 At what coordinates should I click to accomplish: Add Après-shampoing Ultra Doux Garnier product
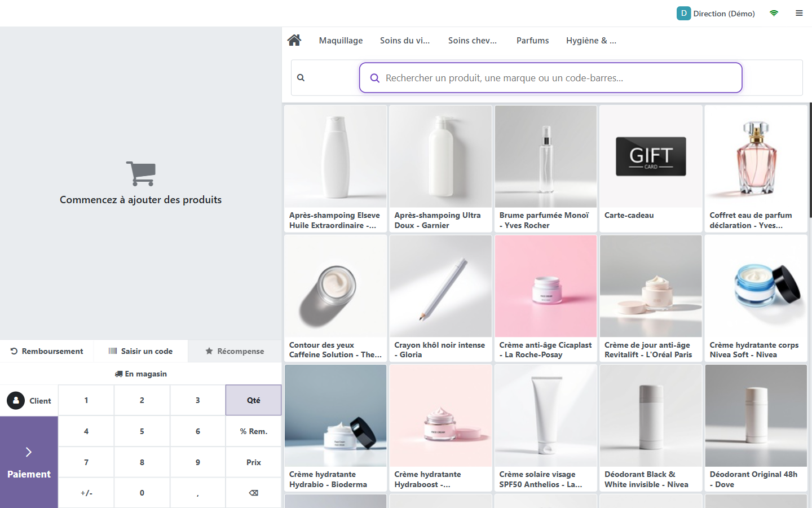[x=440, y=169]
